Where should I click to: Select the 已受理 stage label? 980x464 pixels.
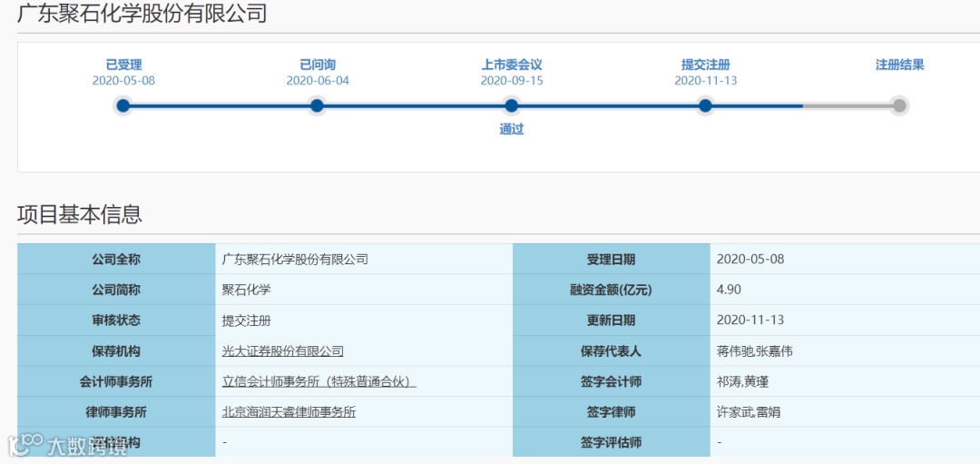(x=123, y=64)
